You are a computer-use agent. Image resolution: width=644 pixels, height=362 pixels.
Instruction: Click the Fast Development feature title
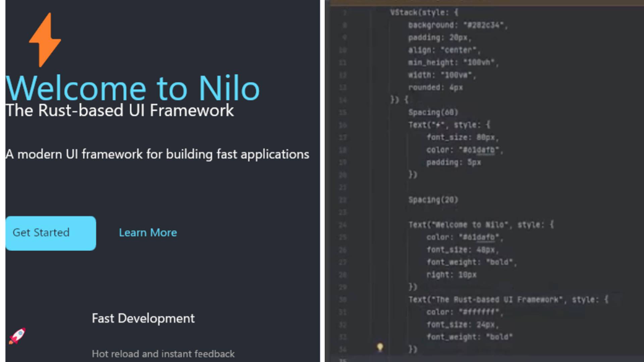coord(143,318)
